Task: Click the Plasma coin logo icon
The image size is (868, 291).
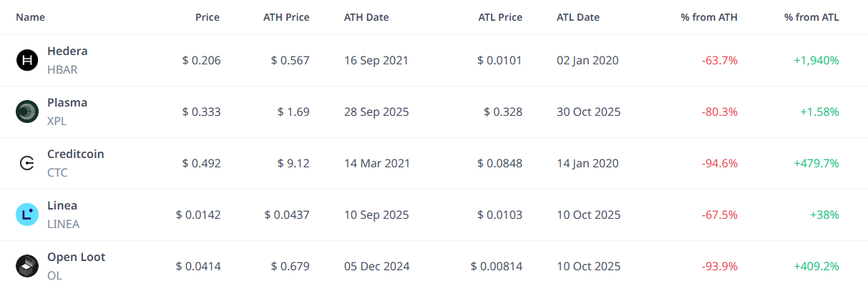Action: 27,112
